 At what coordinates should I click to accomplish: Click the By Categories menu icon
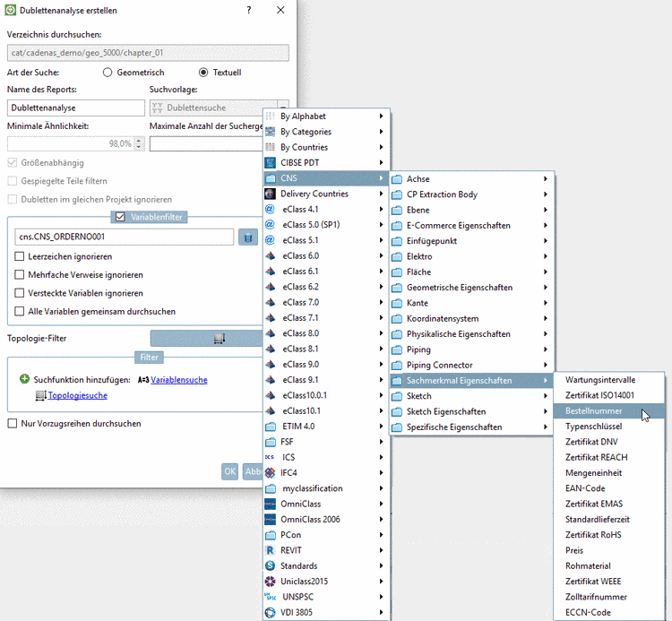pyautogui.click(x=270, y=132)
